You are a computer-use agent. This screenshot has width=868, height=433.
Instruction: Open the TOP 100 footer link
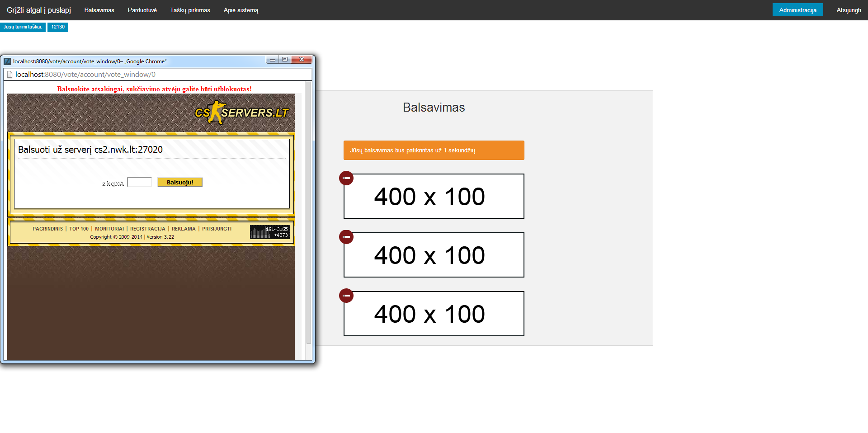point(79,229)
